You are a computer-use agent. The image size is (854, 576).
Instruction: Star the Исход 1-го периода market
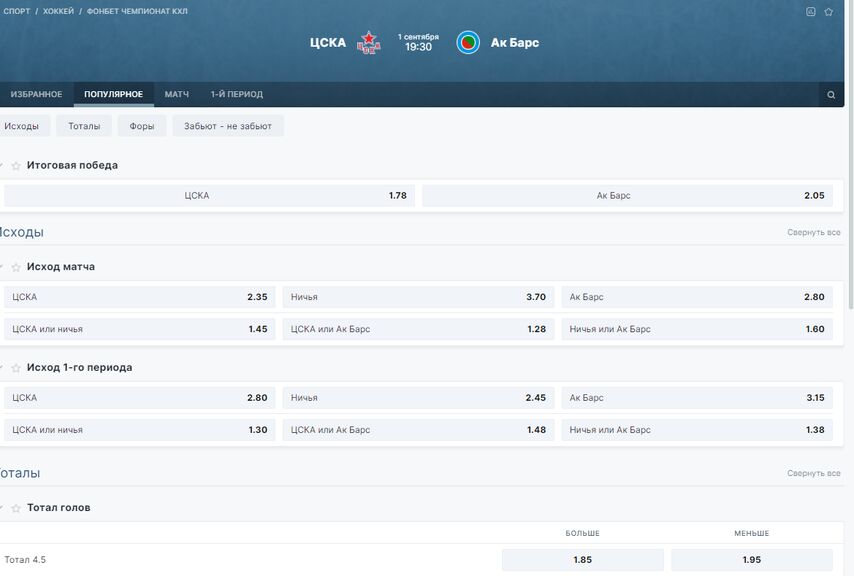click(x=16, y=368)
